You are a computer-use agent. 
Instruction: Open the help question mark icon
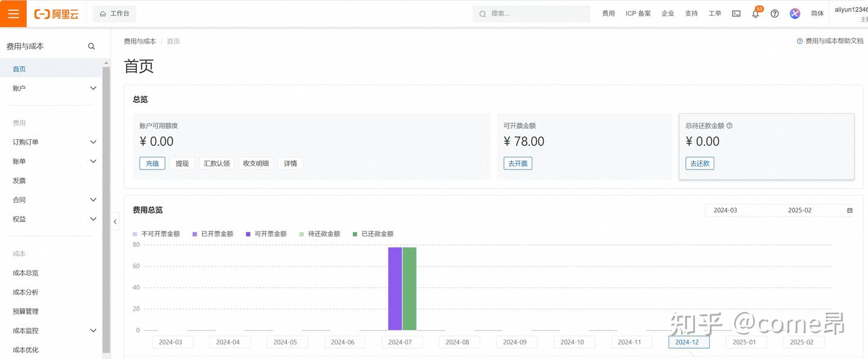coord(775,14)
